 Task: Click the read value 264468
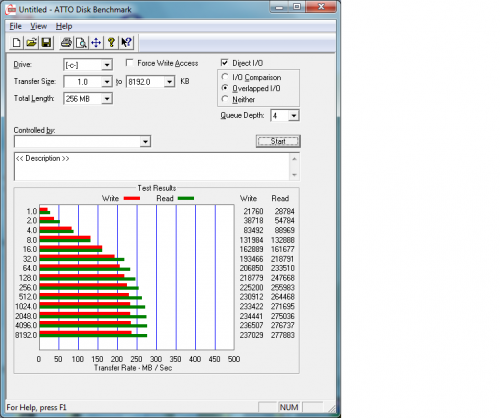[x=283, y=297]
